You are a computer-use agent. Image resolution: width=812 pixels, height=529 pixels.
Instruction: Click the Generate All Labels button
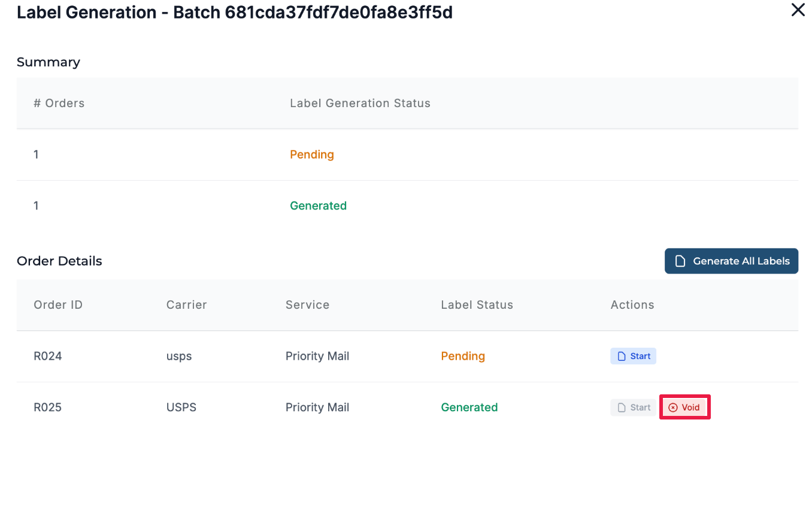coord(731,261)
